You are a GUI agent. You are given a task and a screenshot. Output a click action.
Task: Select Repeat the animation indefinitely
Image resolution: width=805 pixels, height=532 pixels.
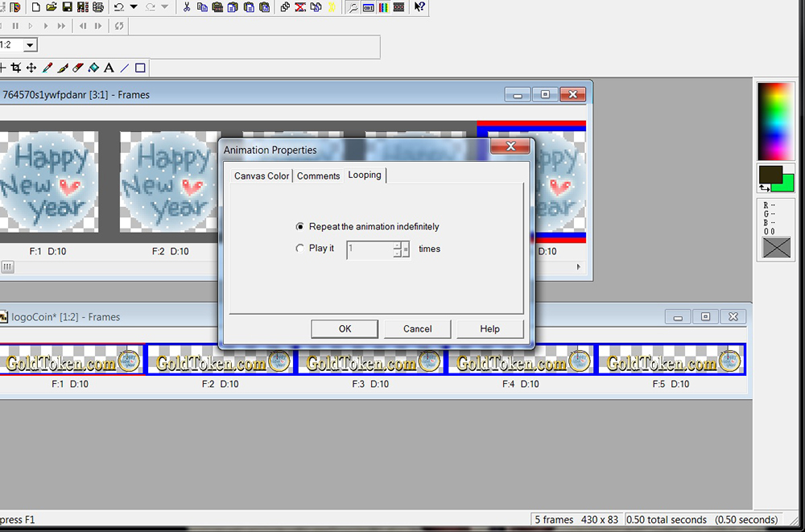pos(300,227)
